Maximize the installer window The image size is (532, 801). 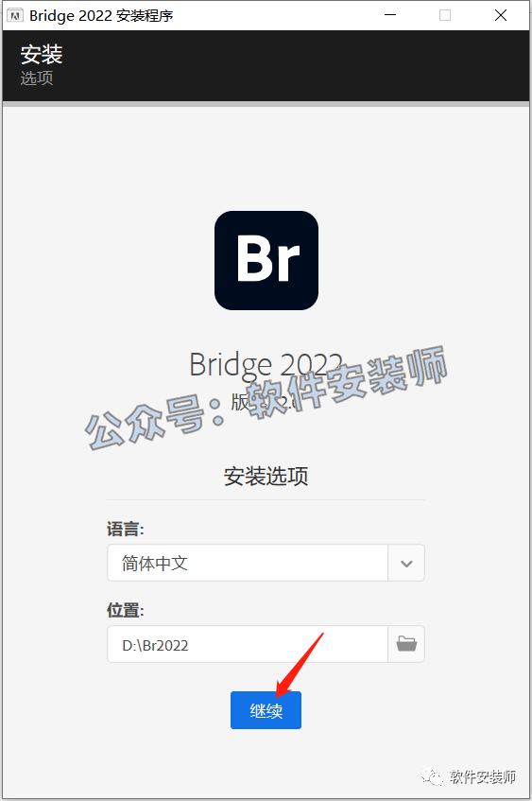click(x=445, y=15)
